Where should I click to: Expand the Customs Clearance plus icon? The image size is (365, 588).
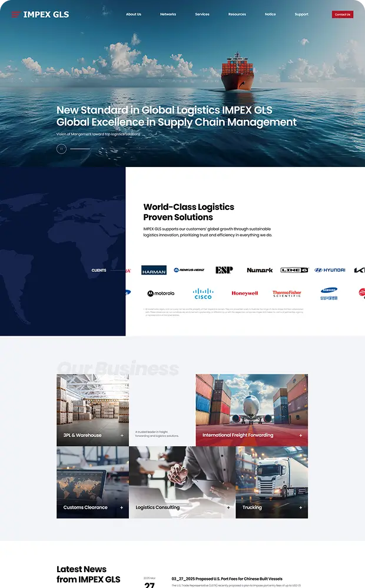tap(122, 507)
